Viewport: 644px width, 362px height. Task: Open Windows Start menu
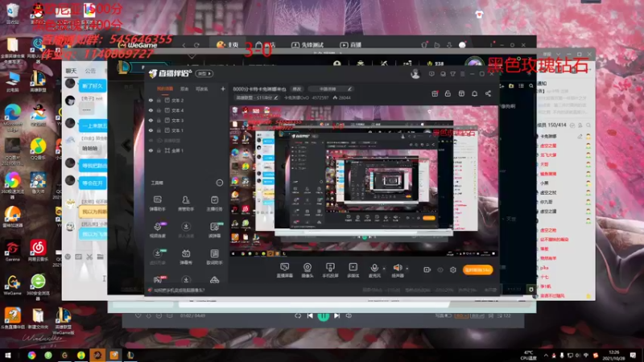pos(8,355)
